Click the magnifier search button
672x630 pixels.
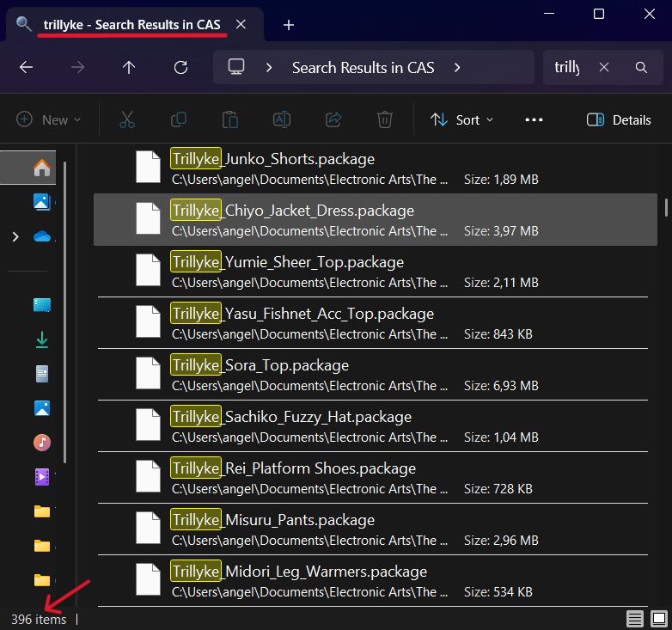click(641, 67)
